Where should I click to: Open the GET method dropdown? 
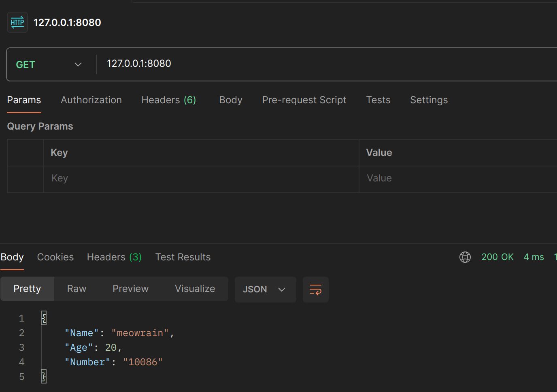49,65
